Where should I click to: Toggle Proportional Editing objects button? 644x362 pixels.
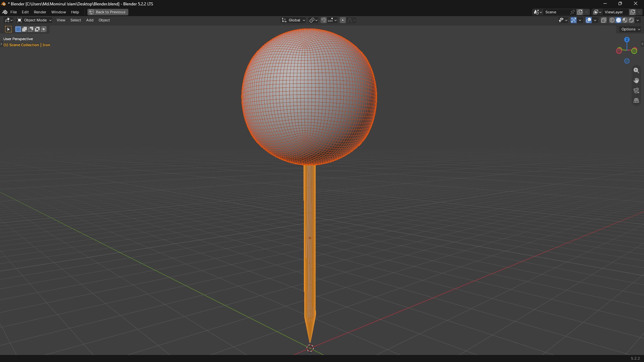tap(343, 20)
